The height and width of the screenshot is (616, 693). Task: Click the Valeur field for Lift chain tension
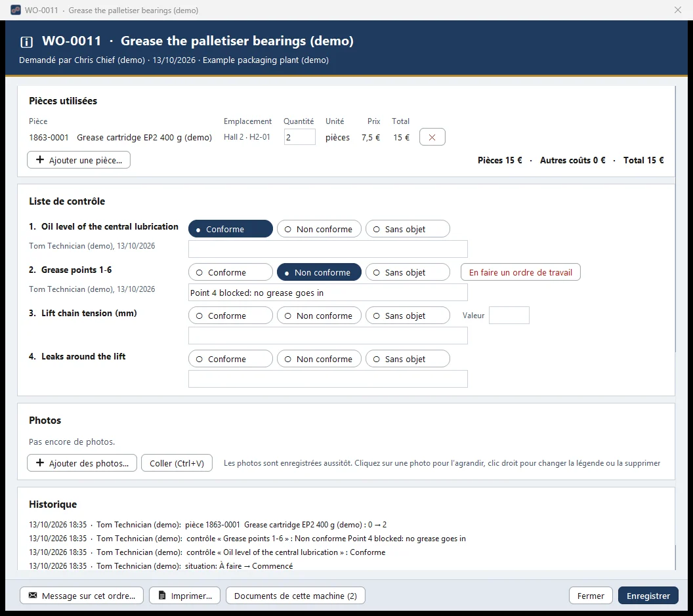[509, 316]
